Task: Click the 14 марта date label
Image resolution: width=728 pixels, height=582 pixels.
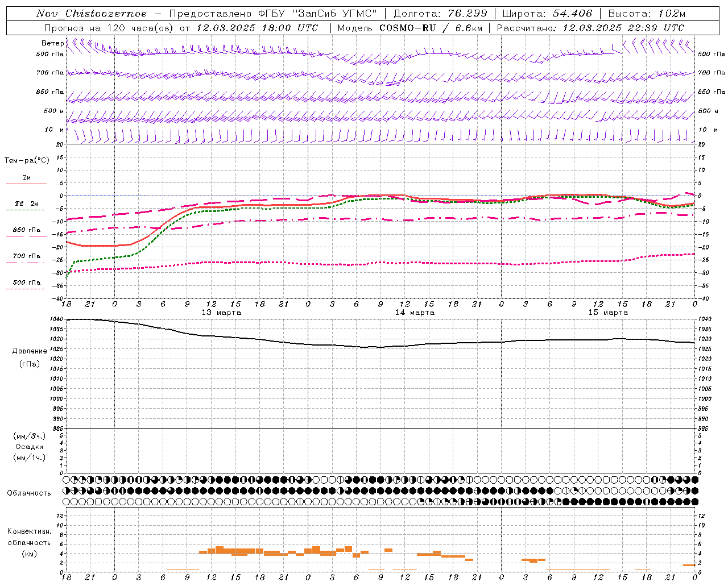Action: 415,313
